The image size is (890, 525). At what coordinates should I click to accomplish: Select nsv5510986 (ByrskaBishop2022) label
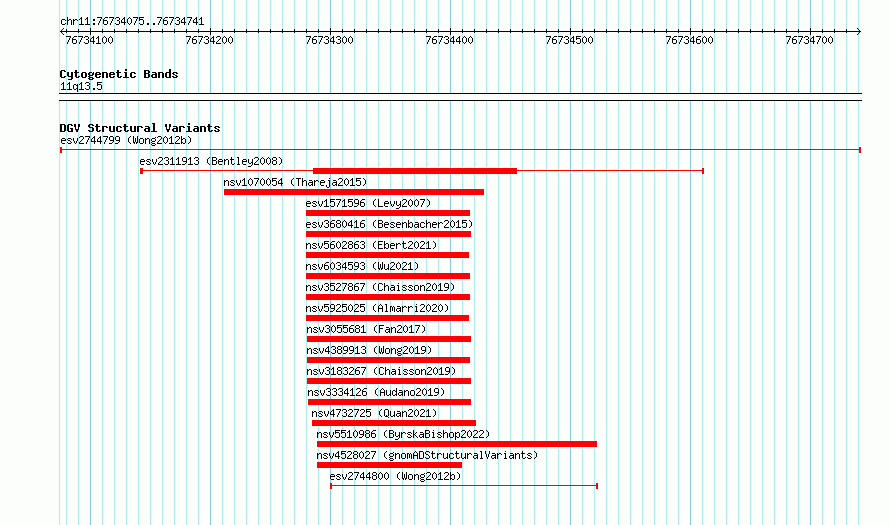pyautogui.click(x=403, y=434)
